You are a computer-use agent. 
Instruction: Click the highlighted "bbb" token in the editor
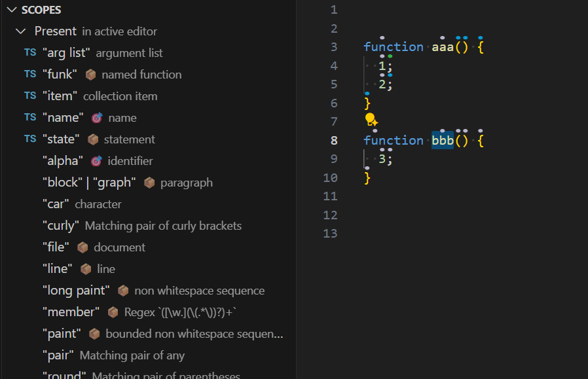441,139
